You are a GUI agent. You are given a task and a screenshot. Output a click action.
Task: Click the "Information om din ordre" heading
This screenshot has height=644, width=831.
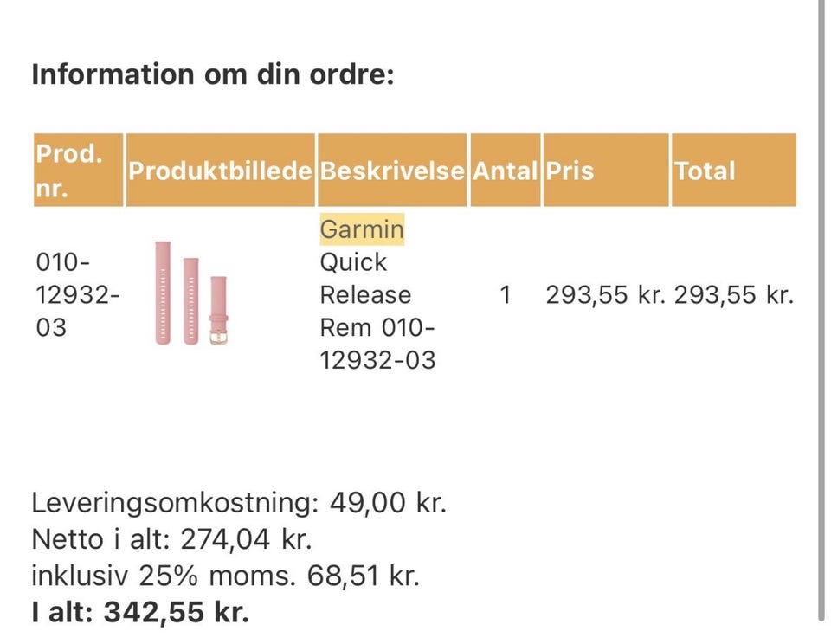(213, 74)
